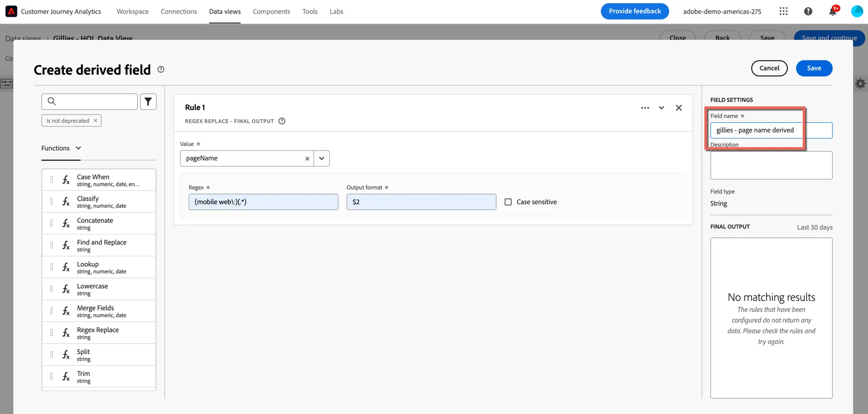The width and height of the screenshot is (868, 414).
Task: Open the Workspace menu
Action: click(x=133, y=11)
